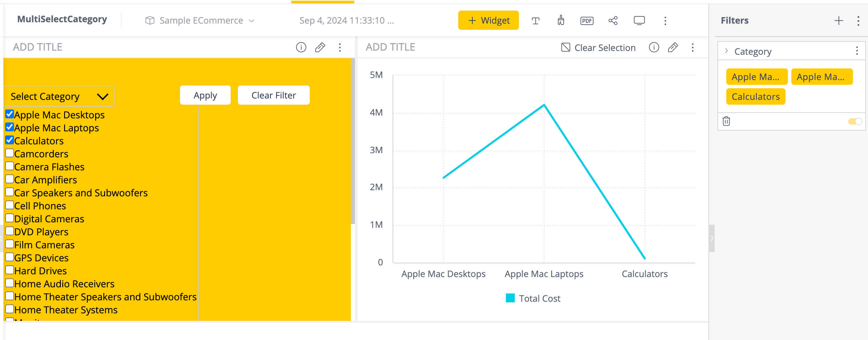Screen dimensions: 868x340
Task: Click the Total Cost legend color swatch
Action: click(x=510, y=298)
